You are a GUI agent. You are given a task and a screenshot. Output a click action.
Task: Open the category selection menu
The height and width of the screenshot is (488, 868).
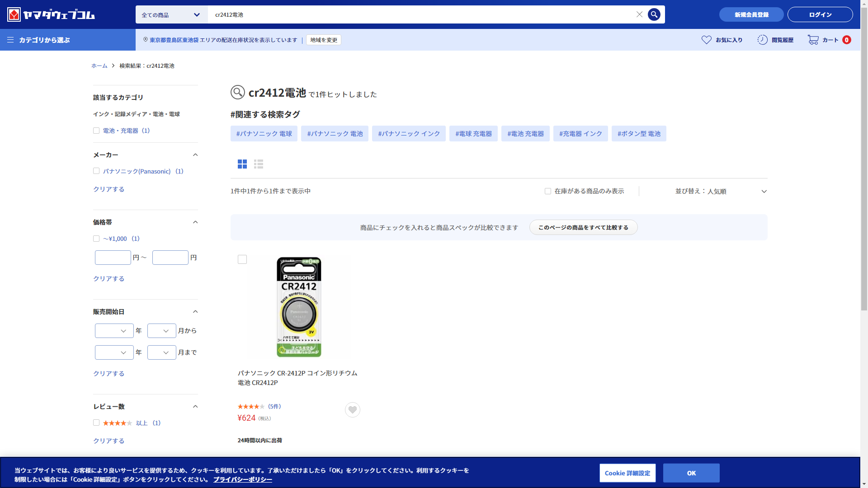(39, 40)
